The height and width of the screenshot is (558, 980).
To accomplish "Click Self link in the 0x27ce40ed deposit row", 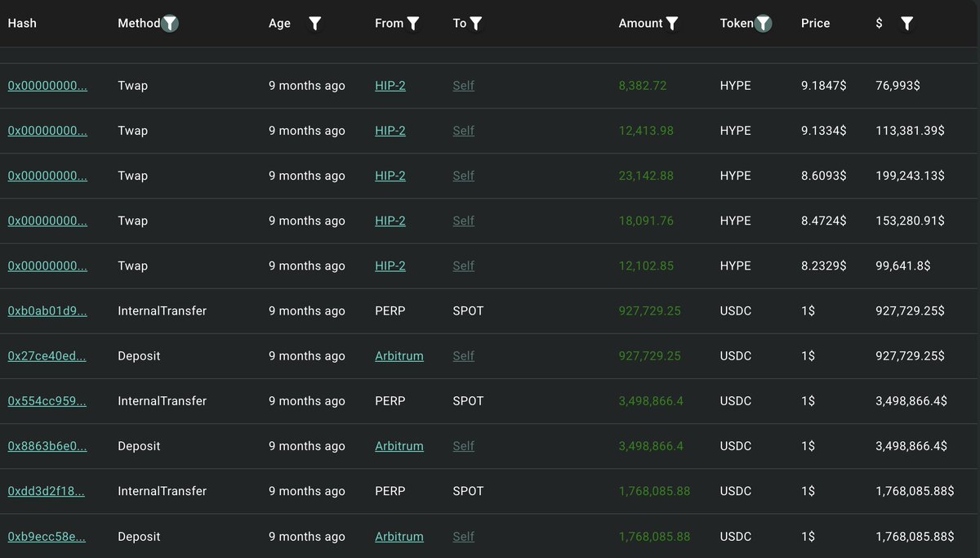I will pyautogui.click(x=463, y=356).
